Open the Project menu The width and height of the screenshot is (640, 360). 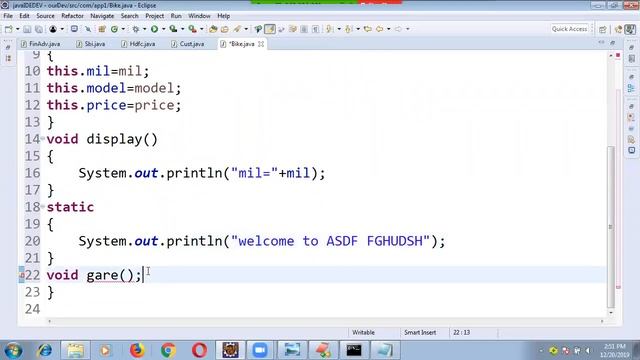[155, 16]
